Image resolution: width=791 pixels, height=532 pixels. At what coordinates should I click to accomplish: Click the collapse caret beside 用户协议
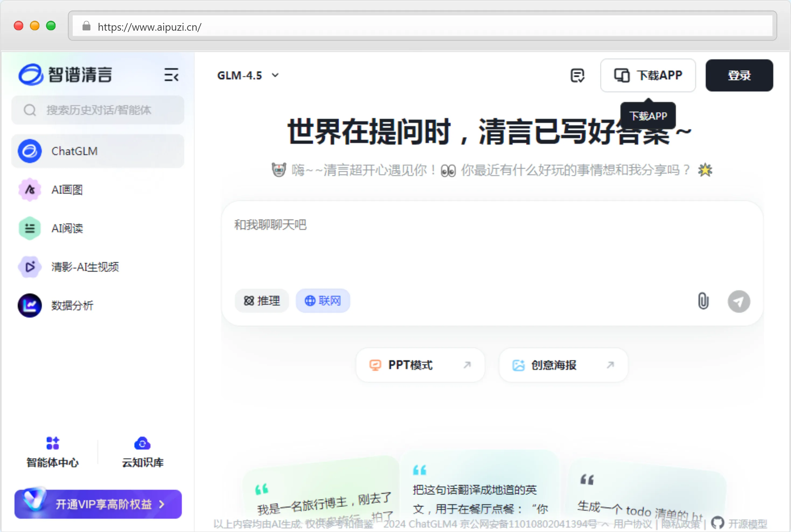point(605,524)
